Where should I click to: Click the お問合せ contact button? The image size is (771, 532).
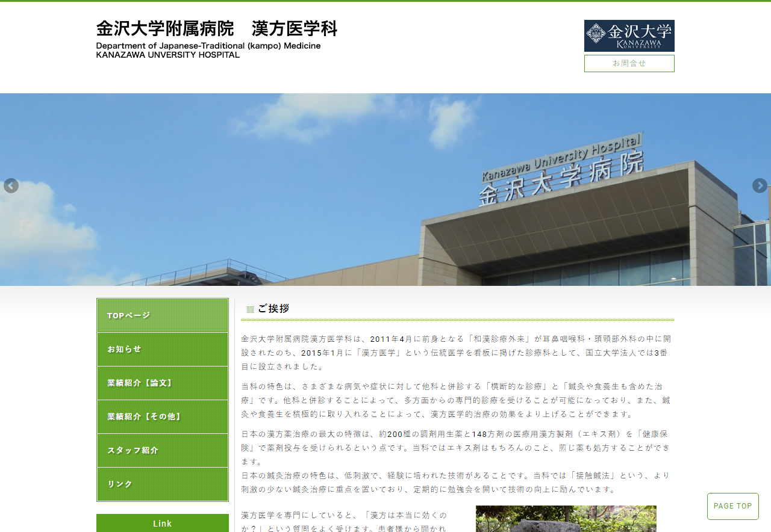tap(629, 63)
